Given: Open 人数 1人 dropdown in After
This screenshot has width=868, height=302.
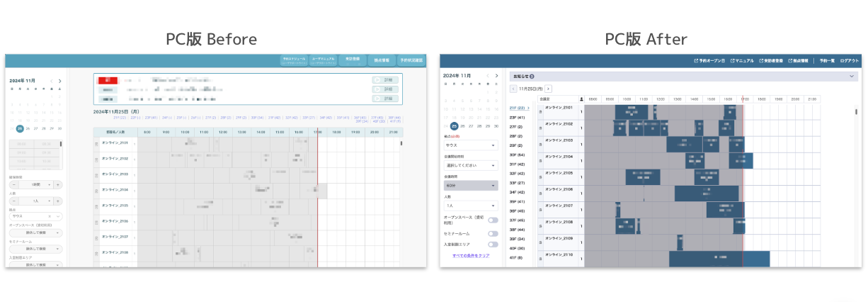Looking at the screenshot, I should click(471, 206).
